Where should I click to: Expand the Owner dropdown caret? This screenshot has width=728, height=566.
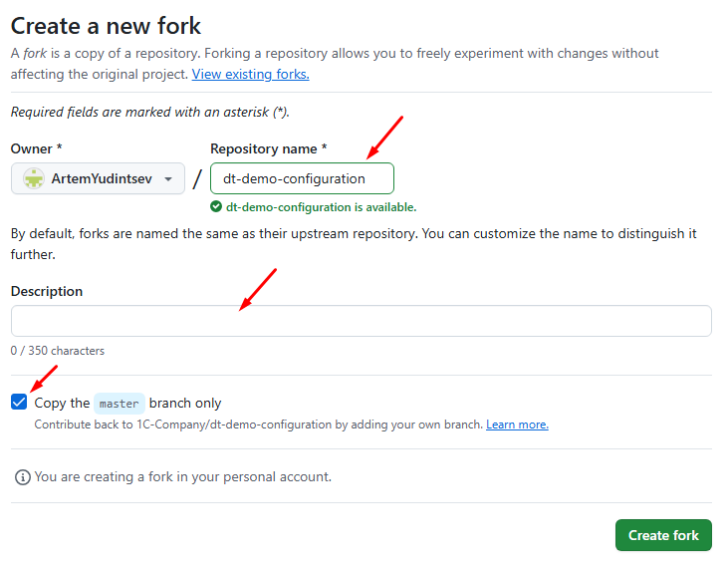coord(168,179)
